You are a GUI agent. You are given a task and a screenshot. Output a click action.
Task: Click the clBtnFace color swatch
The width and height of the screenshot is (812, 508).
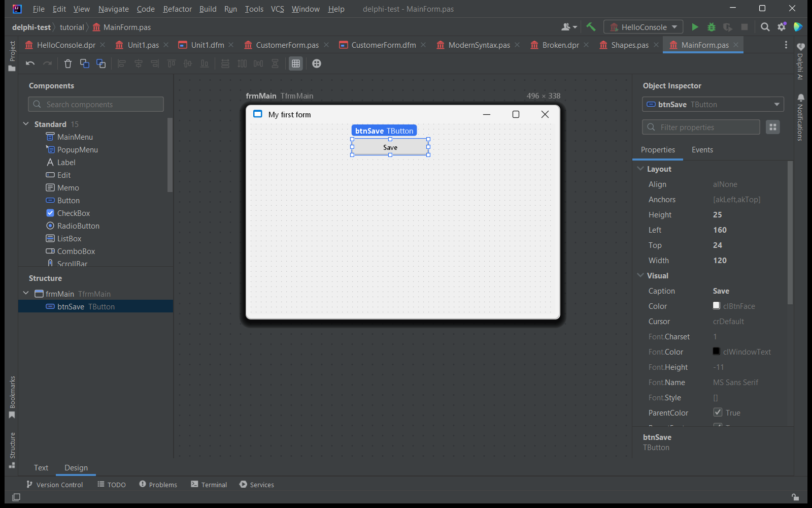pyautogui.click(x=717, y=305)
